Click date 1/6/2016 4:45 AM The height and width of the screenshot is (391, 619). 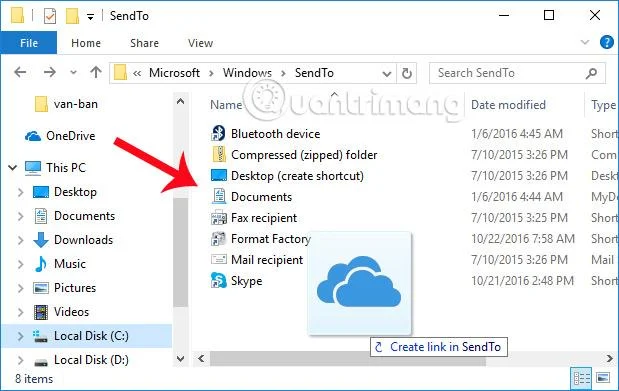point(517,134)
